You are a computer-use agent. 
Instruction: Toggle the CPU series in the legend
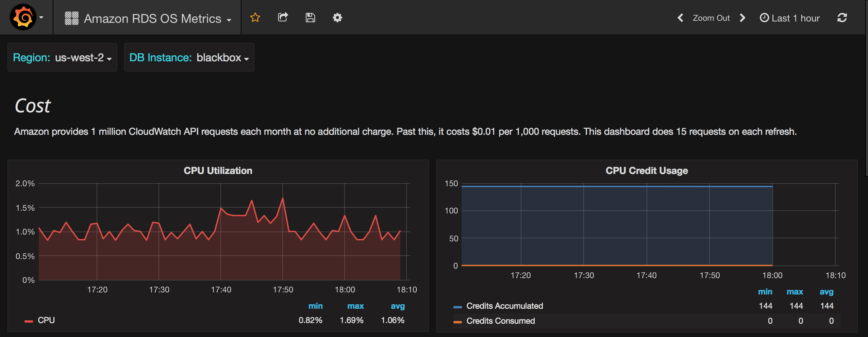click(46, 320)
